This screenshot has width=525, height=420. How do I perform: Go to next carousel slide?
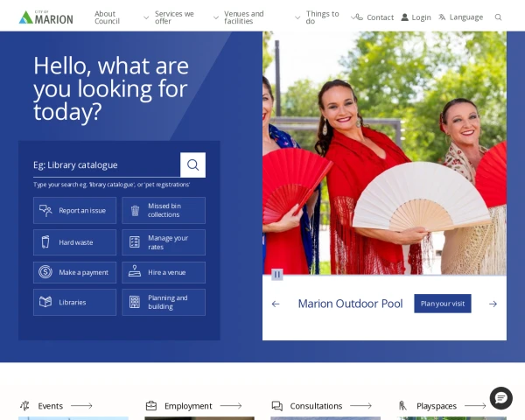[493, 304]
